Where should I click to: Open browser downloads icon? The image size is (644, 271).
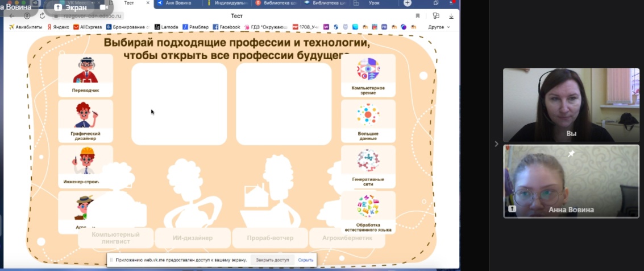[451, 16]
